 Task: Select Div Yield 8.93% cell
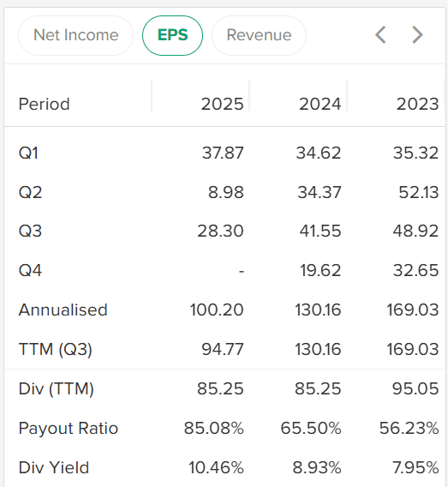point(317,468)
